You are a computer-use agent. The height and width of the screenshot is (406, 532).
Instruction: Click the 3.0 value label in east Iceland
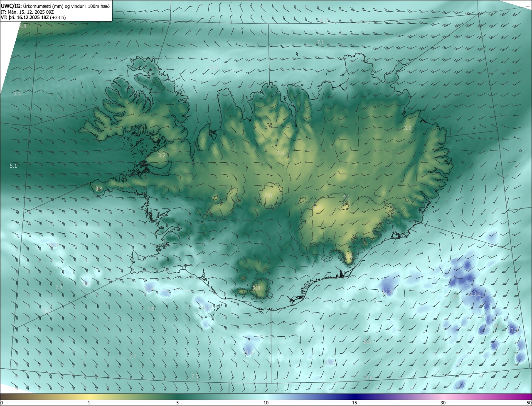click(x=408, y=128)
